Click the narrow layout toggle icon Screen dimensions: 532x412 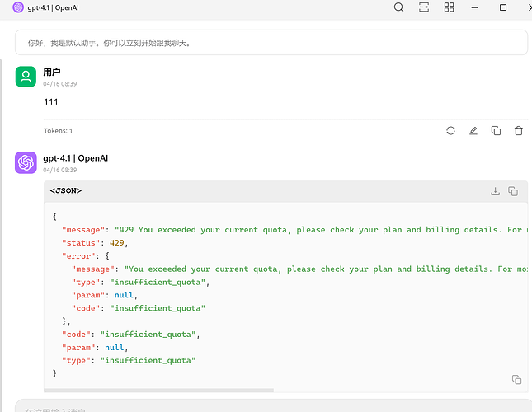point(424,7)
